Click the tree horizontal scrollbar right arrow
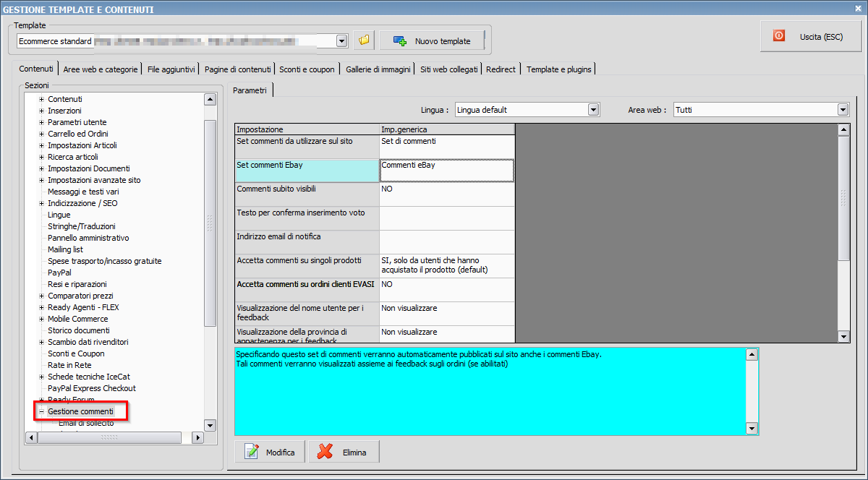The height and width of the screenshot is (480, 868). click(198, 437)
